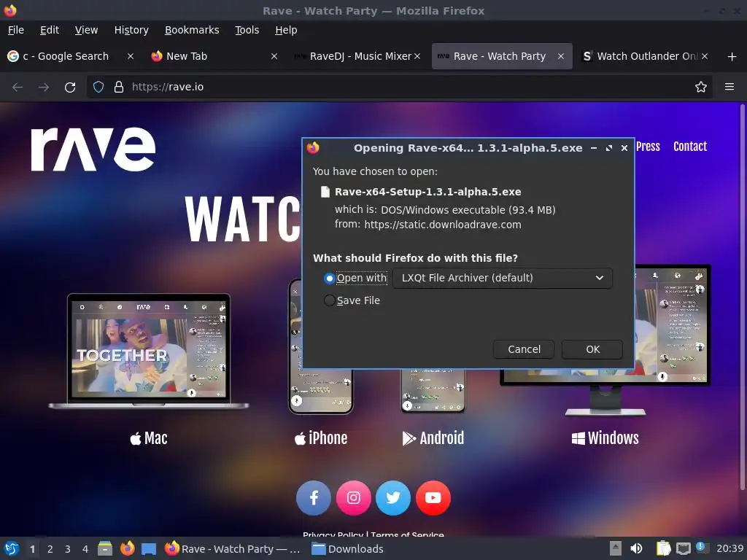Click the Rave logo
The height and width of the screenshot is (560, 747).
tap(93, 149)
